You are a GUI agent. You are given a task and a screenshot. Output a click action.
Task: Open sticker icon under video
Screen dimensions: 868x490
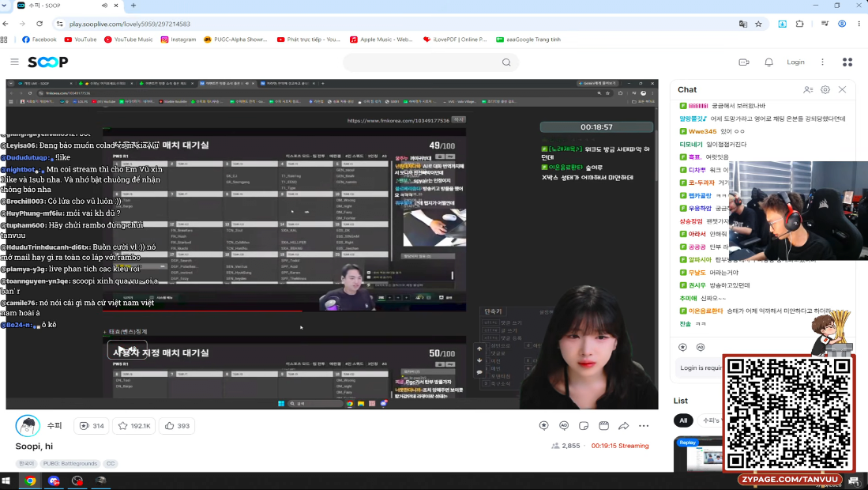584,426
